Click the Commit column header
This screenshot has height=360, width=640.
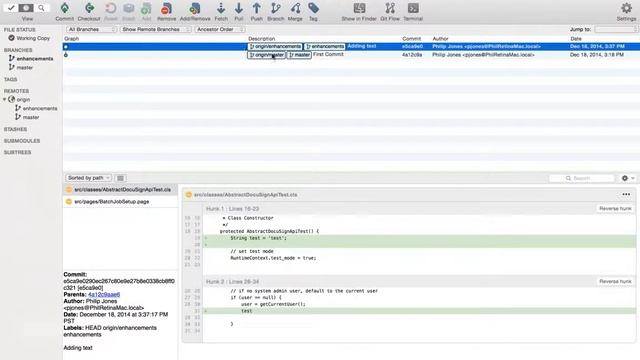tap(411, 39)
